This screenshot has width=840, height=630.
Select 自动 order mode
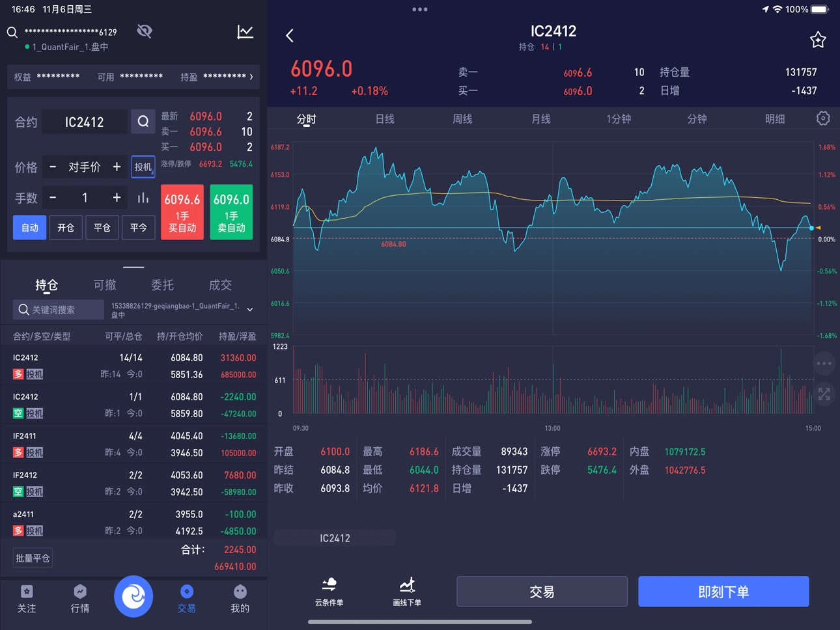[x=30, y=228]
